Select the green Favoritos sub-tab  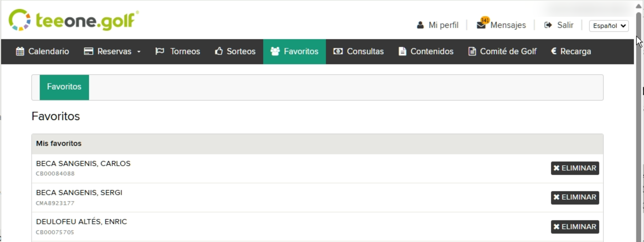(64, 87)
